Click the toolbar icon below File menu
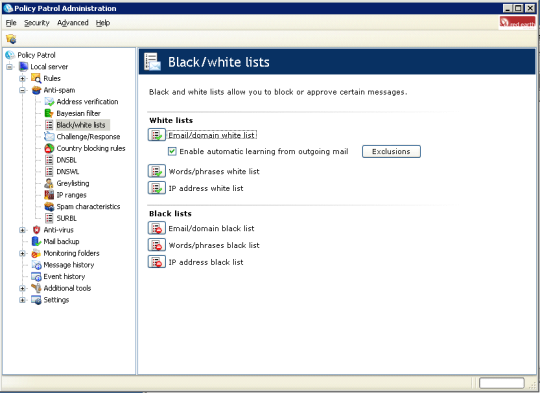Screen dimensions: 540x393 click(11, 39)
